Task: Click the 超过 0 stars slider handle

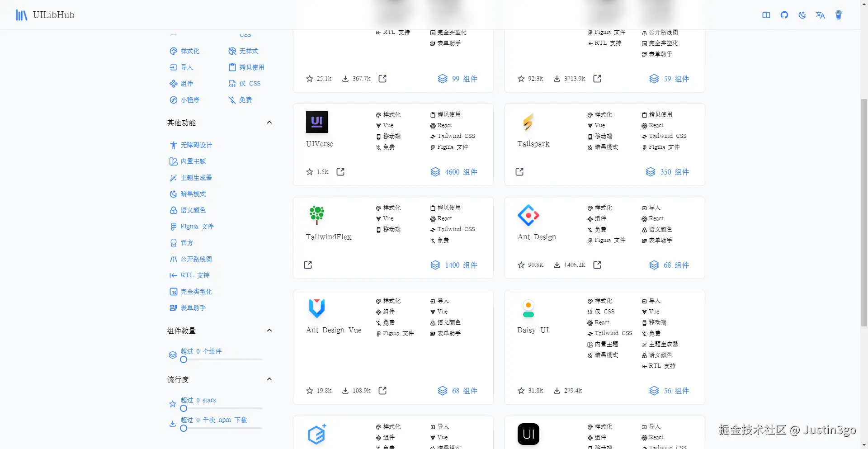Action: coord(184,408)
